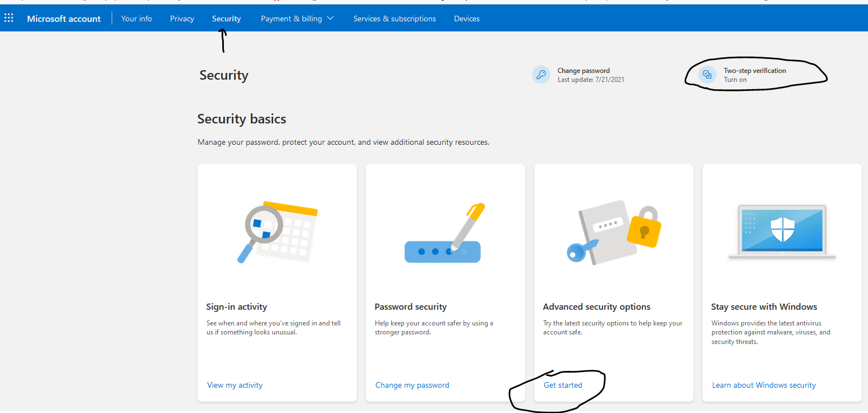Image resolution: width=868 pixels, height=413 pixels.
Task: Open the app launcher grid icon
Action: [9, 19]
